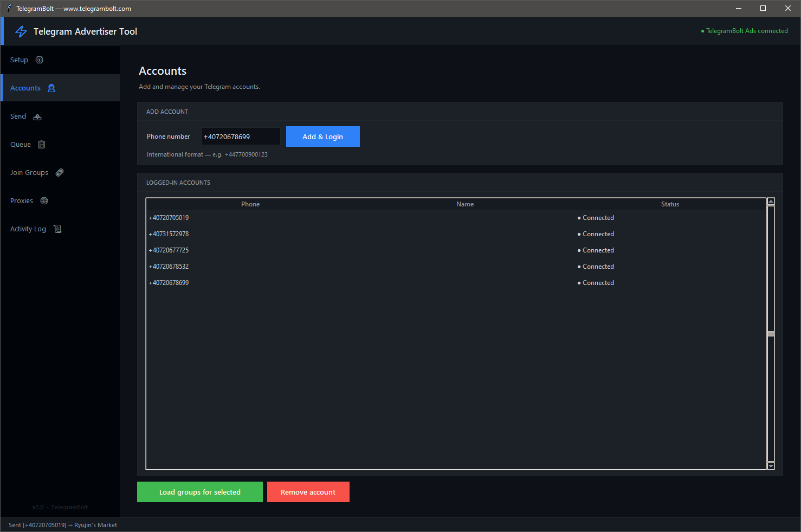This screenshot has width=801, height=532.
Task: Focus the Phone number input field
Action: (x=241, y=137)
